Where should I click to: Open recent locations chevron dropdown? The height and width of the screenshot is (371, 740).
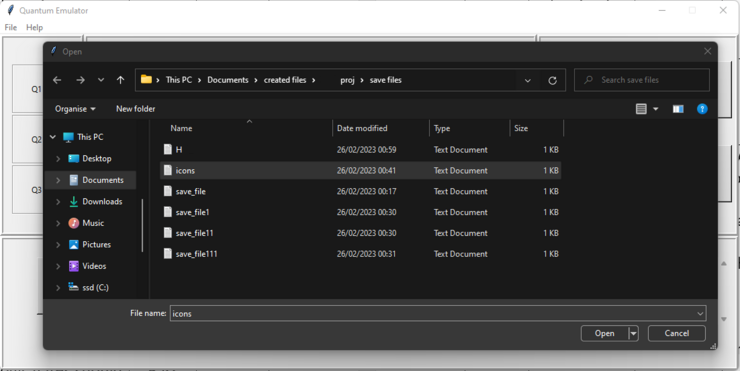101,80
